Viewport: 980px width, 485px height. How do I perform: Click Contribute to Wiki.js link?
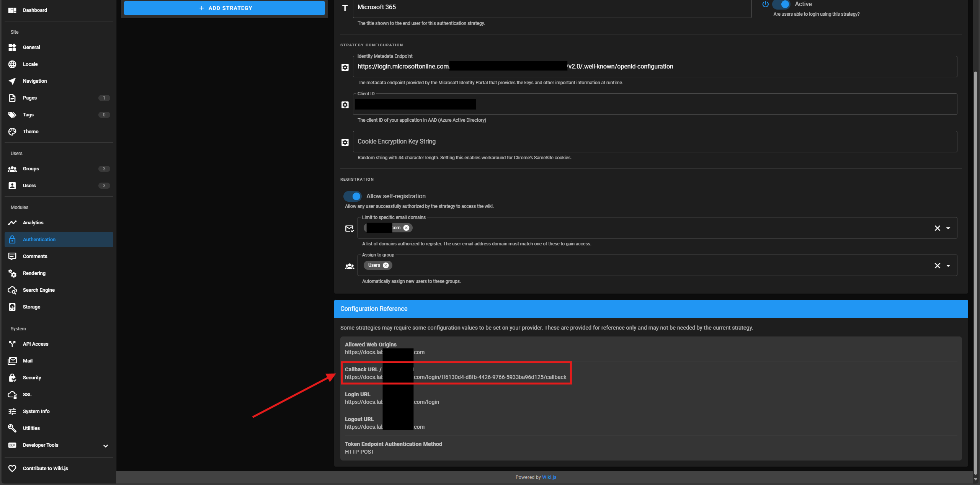click(59, 469)
